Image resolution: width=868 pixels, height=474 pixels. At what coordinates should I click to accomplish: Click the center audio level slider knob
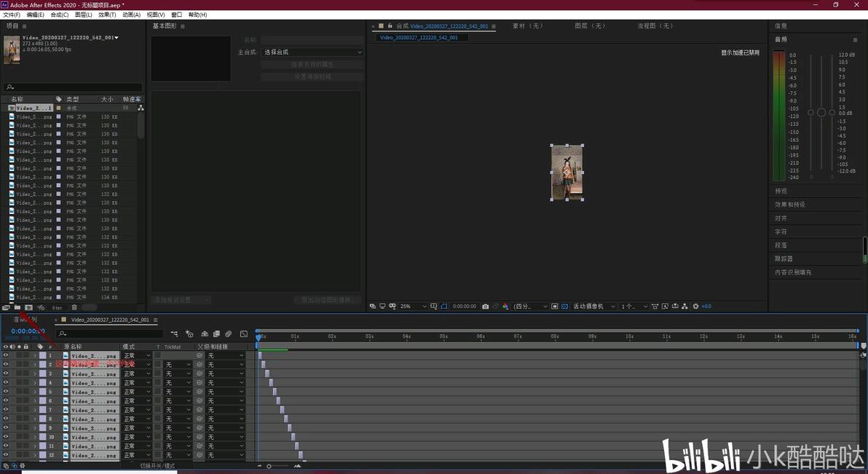tap(821, 112)
